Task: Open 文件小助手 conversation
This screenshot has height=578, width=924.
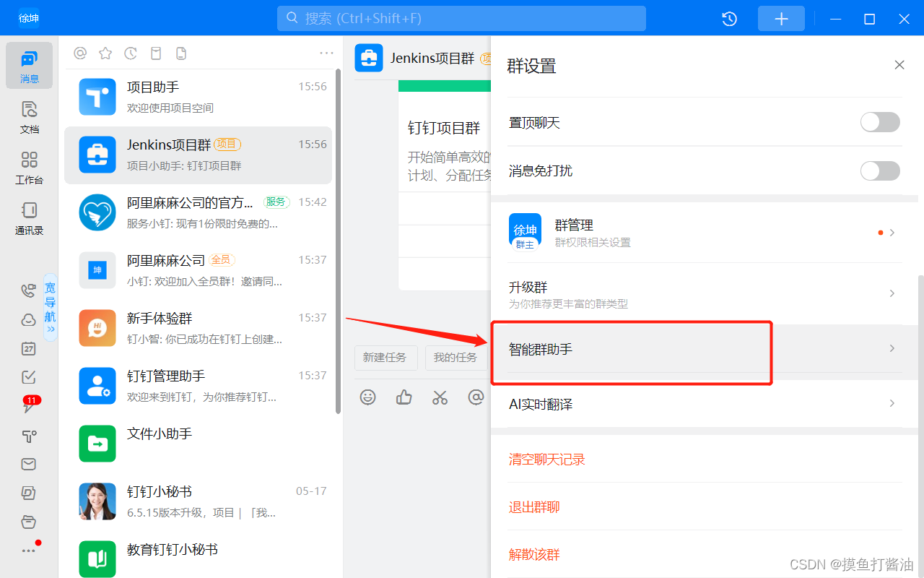Action: point(199,444)
